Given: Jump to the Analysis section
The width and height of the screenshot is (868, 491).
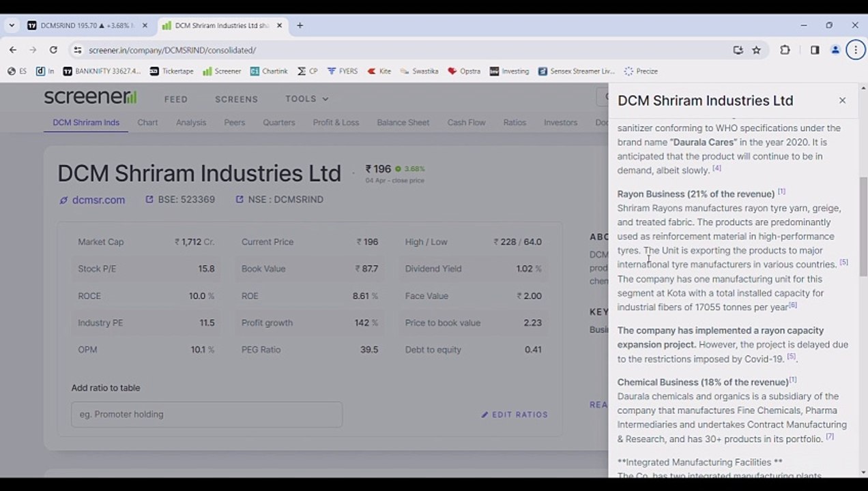Looking at the screenshot, I should coord(191,123).
